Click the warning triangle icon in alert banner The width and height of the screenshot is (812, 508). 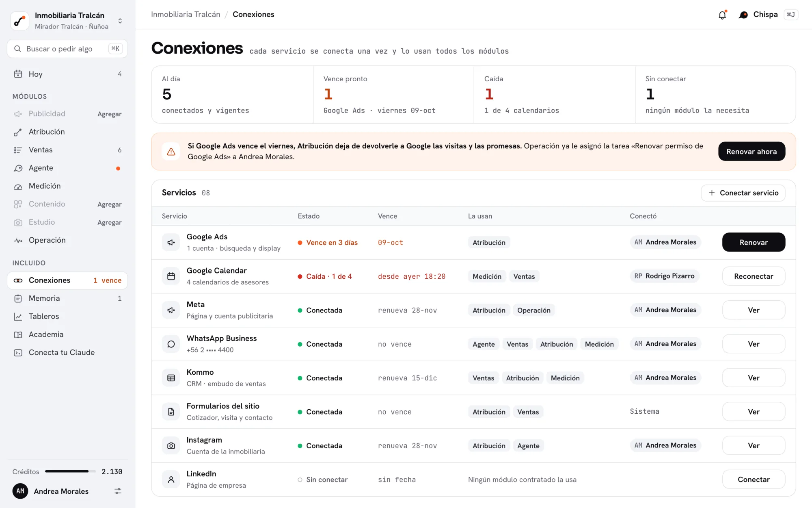(171, 152)
